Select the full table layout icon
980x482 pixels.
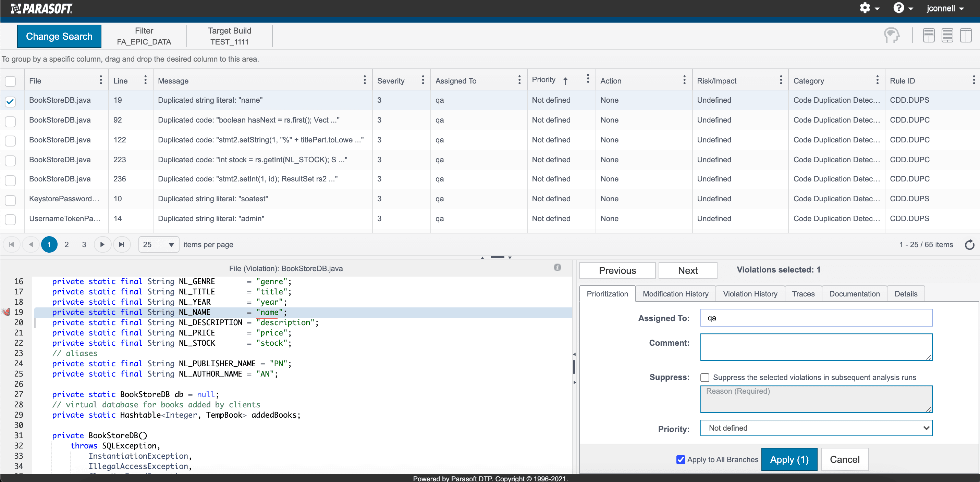click(947, 36)
